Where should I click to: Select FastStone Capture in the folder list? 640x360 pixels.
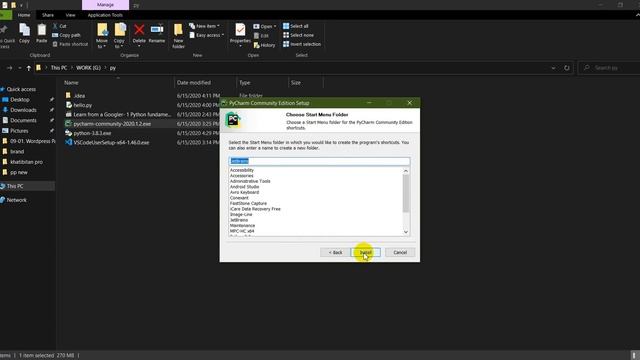[248, 203]
